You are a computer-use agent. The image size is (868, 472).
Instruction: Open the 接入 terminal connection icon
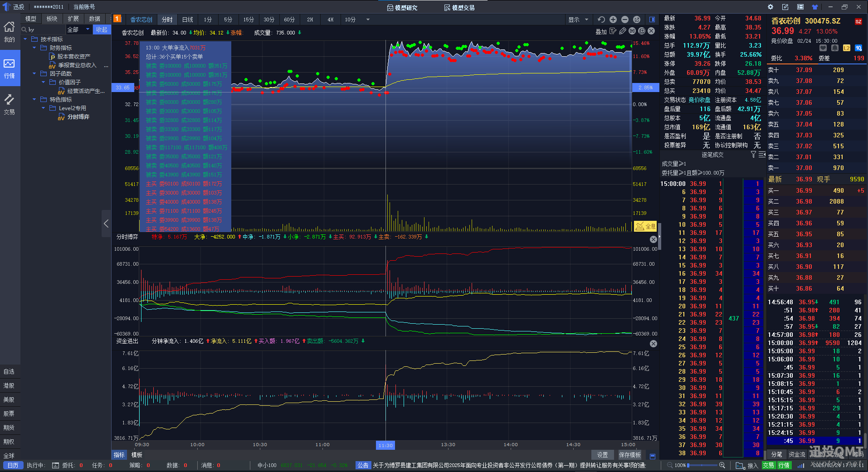741,465
